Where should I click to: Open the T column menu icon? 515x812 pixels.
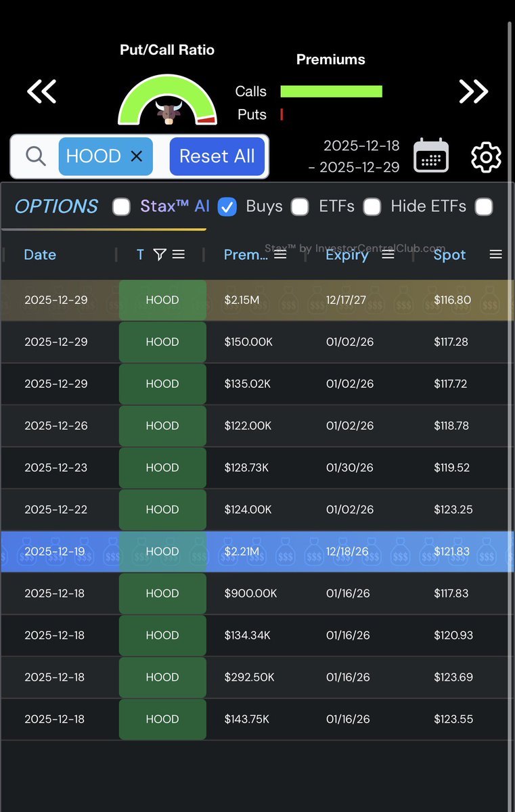179,254
